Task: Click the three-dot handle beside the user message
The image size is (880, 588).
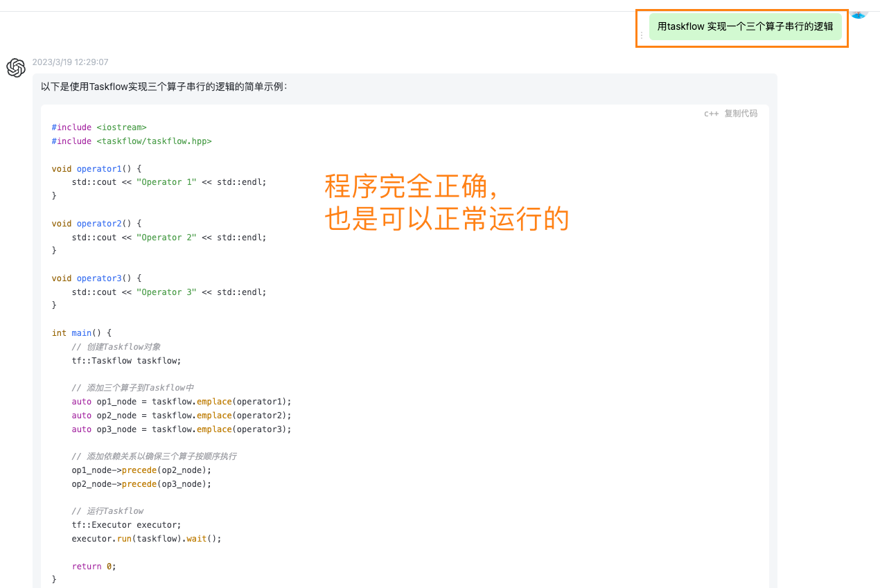Action: (642, 35)
